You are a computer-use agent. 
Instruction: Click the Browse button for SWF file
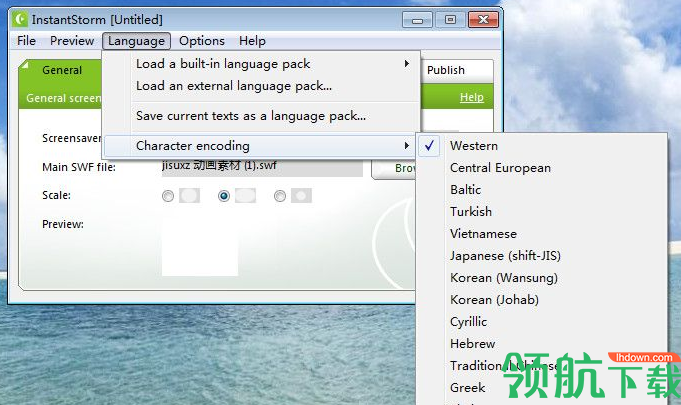pos(393,168)
